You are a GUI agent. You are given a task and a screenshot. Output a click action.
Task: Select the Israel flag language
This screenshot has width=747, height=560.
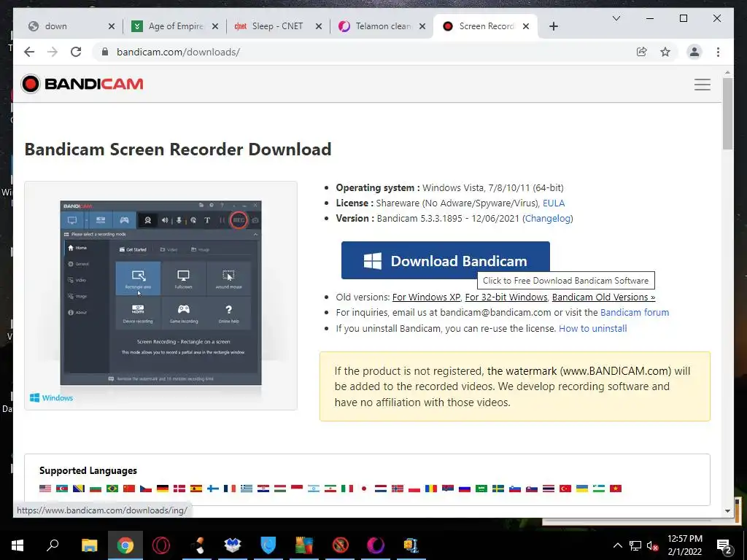[x=314, y=489]
